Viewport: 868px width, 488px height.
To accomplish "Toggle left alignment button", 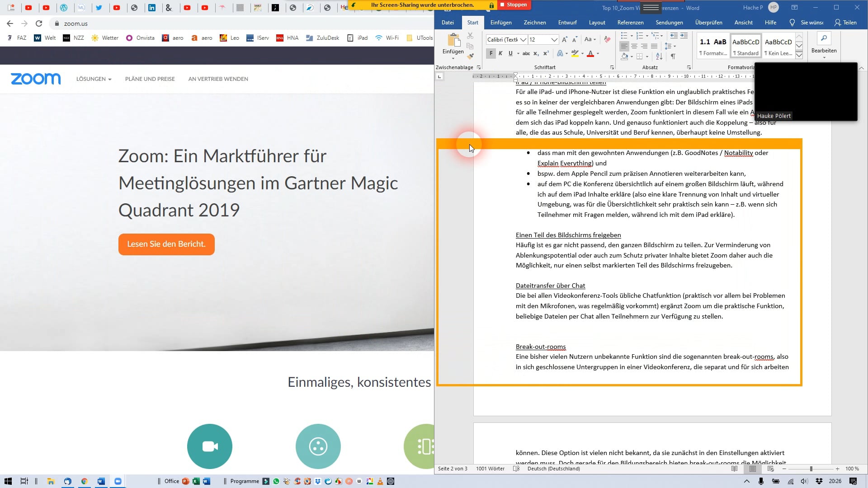I will [x=624, y=46].
